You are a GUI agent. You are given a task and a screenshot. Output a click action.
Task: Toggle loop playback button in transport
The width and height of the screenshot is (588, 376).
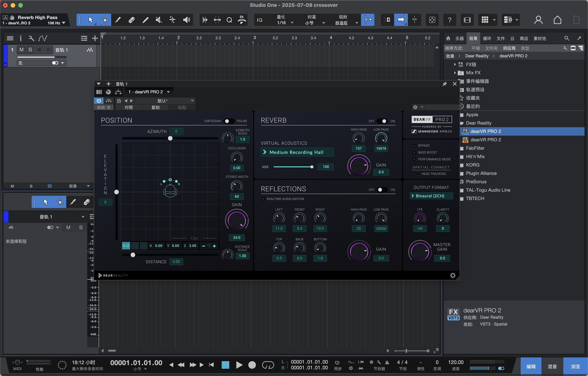268,365
